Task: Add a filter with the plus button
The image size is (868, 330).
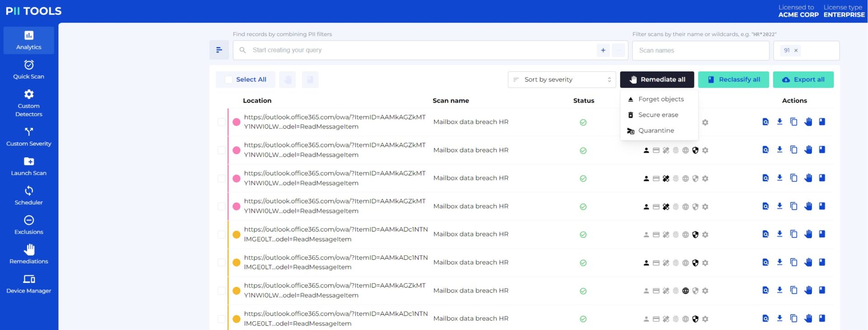Action: 603,50
